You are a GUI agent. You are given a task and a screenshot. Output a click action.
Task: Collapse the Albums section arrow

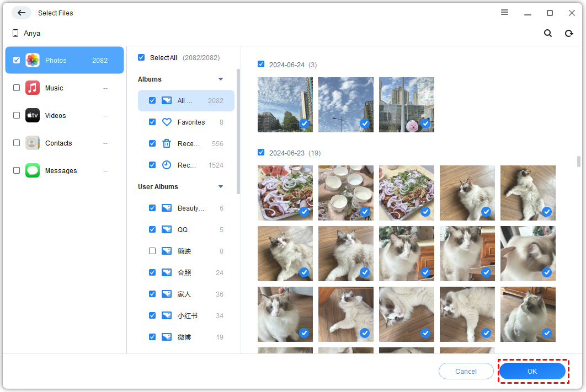pyautogui.click(x=221, y=79)
